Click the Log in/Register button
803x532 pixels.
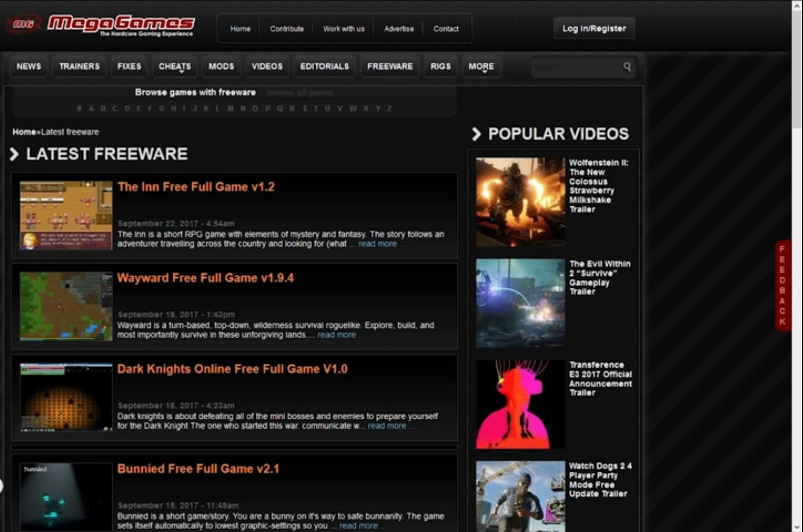pos(594,28)
